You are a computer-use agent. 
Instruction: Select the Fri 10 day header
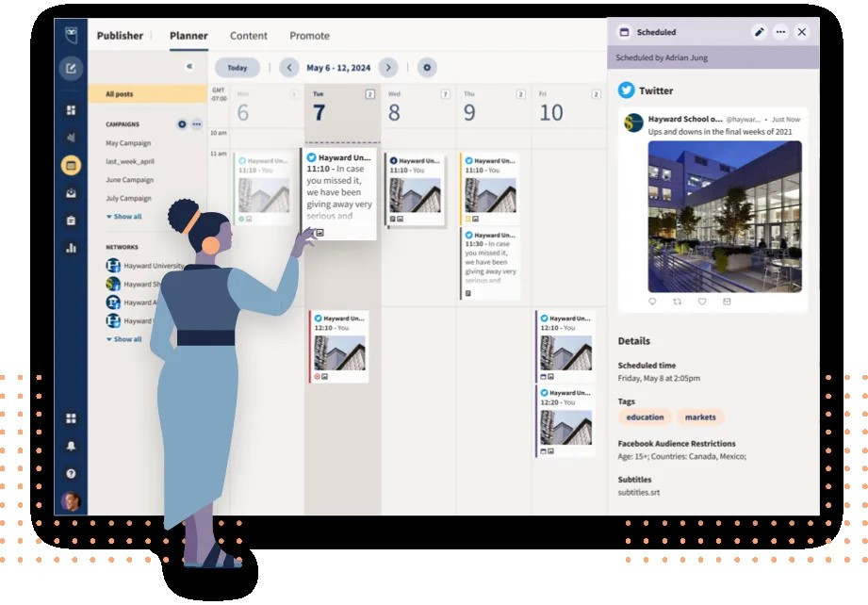[x=569, y=106]
